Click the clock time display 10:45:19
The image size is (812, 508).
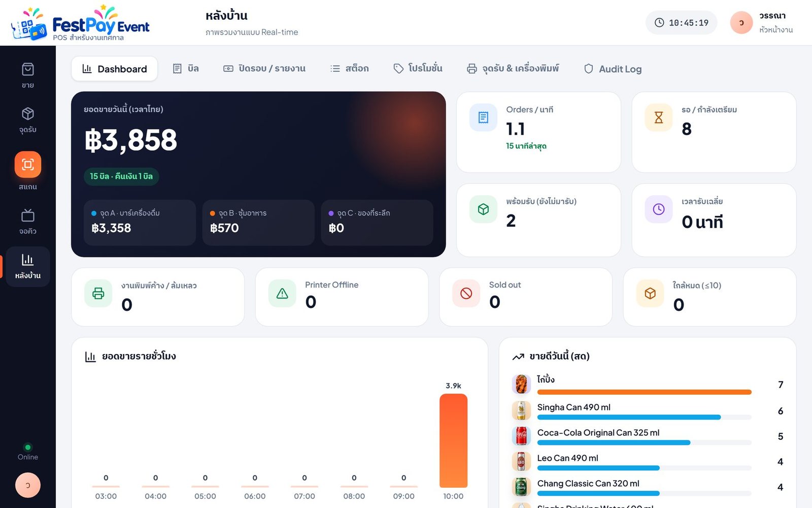click(681, 23)
